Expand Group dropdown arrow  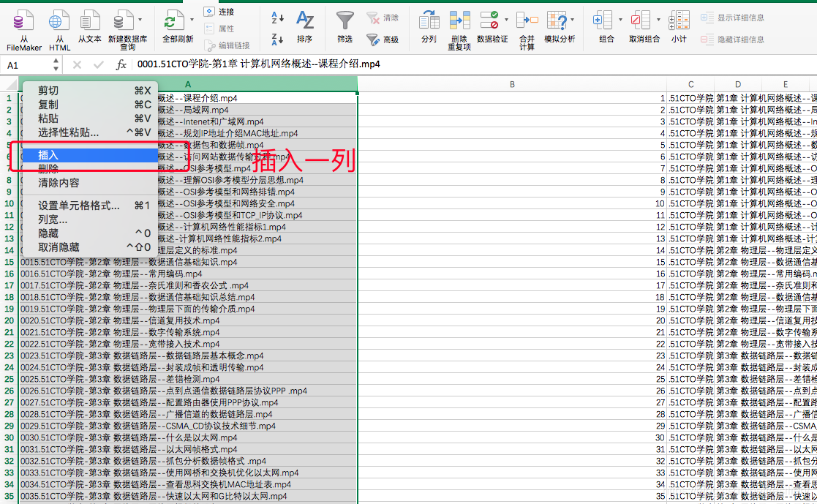[x=620, y=20]
